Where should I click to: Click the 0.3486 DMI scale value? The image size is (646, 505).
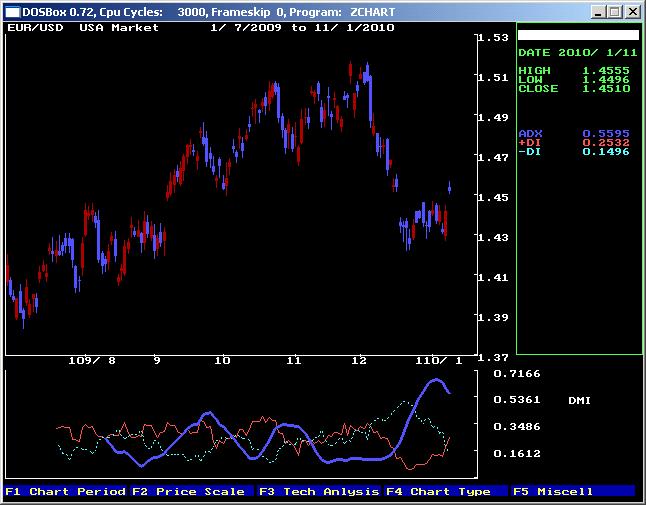(517, 426)
